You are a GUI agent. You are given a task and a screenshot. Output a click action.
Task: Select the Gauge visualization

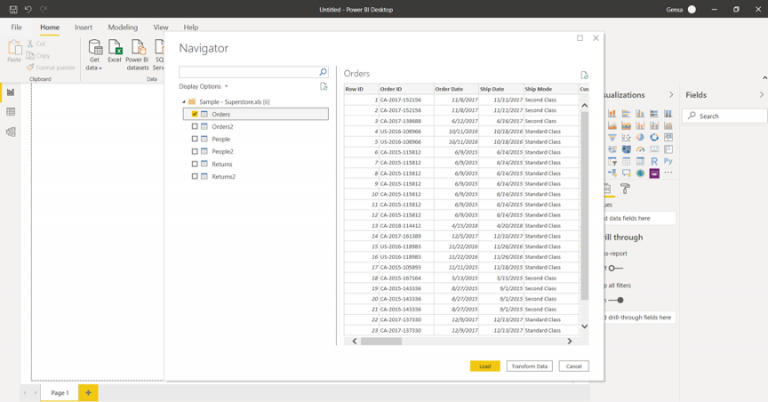[640, 149]
